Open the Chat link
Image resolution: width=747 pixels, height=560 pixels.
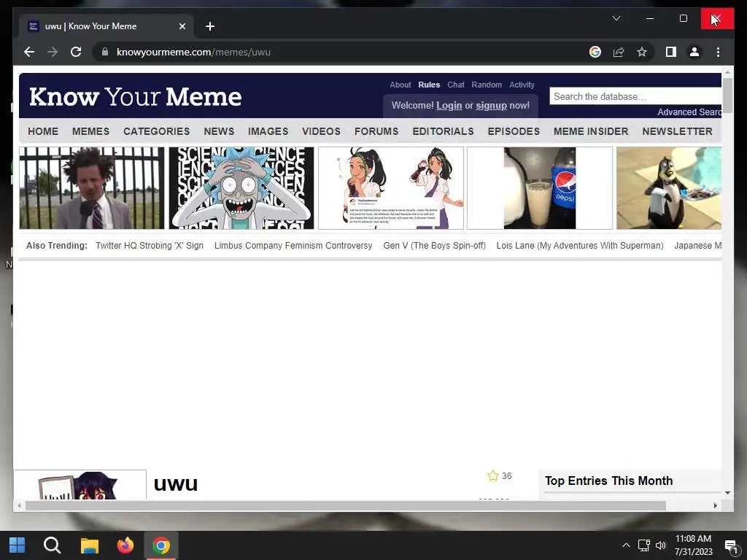[455, 85]
